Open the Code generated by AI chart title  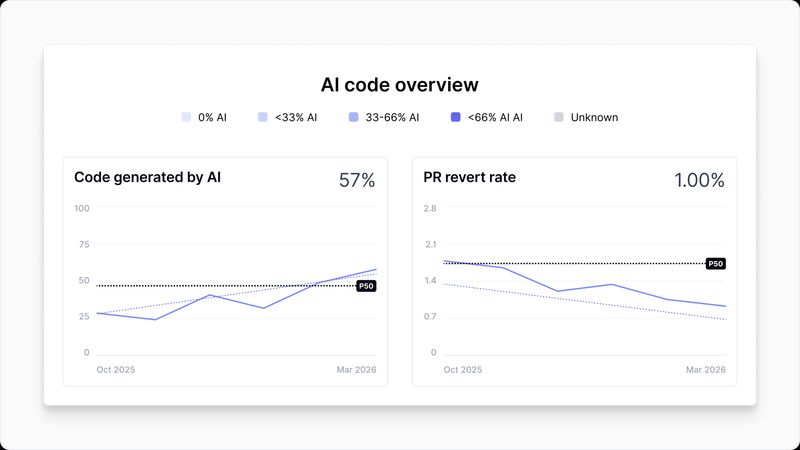tap(147, 178)
